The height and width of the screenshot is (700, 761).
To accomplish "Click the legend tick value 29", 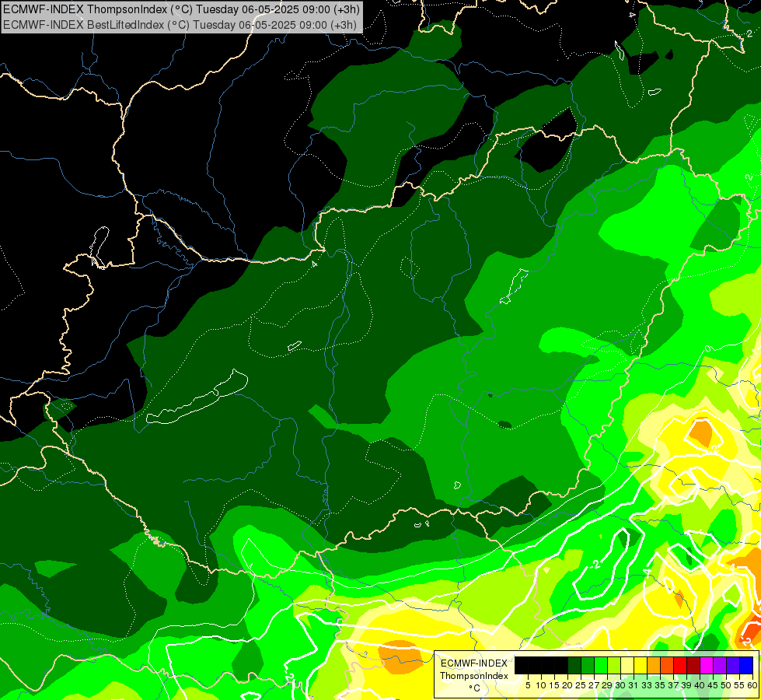I will pyautogui.click(x=608, y=685).
